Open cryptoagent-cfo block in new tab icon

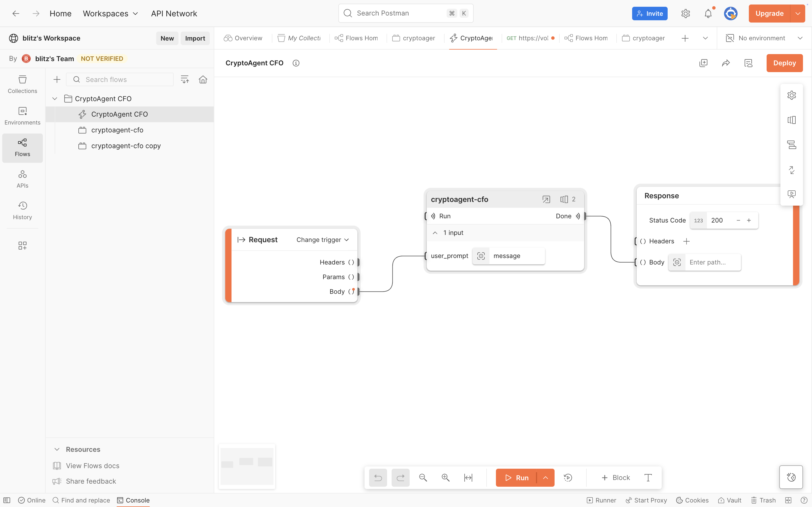click(546, 199)
